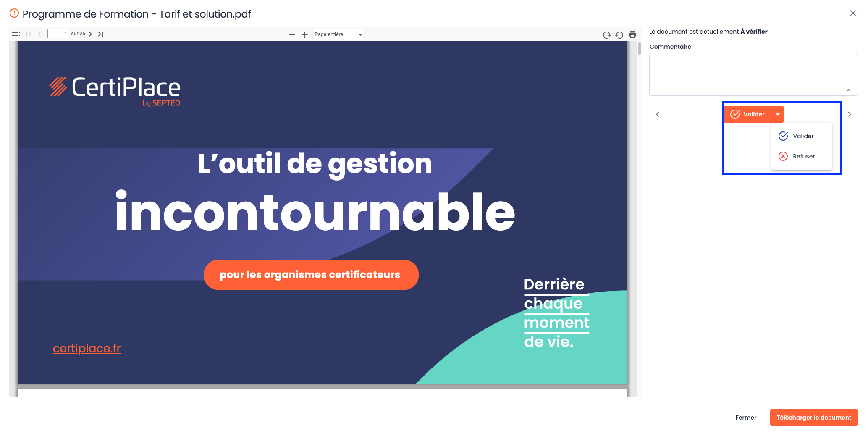Image resolution: width=868 pixels, height=436 pixels.
Task: Go to previous PDF page
Action: [39, 34]
